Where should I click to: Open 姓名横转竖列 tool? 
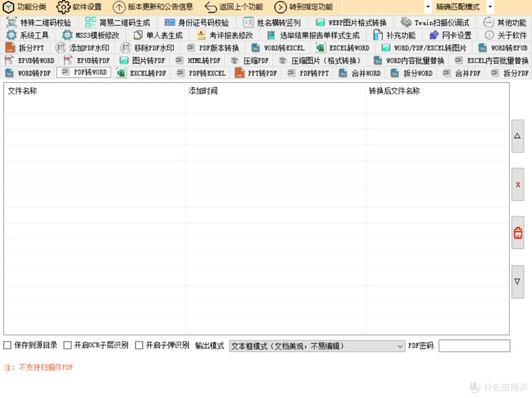[272, 23]
